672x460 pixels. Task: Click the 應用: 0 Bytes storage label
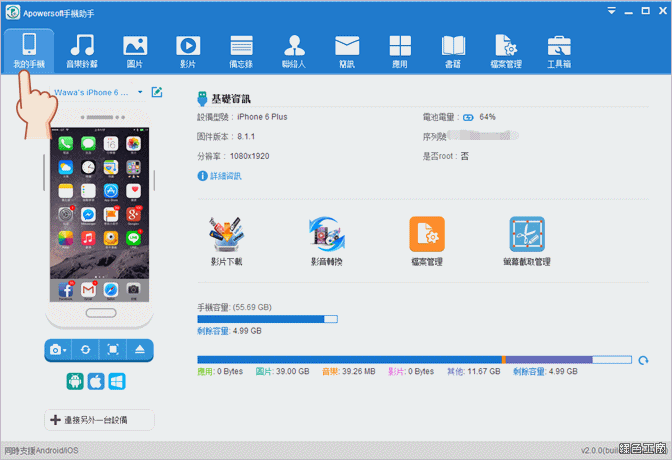tap(220, 372)
